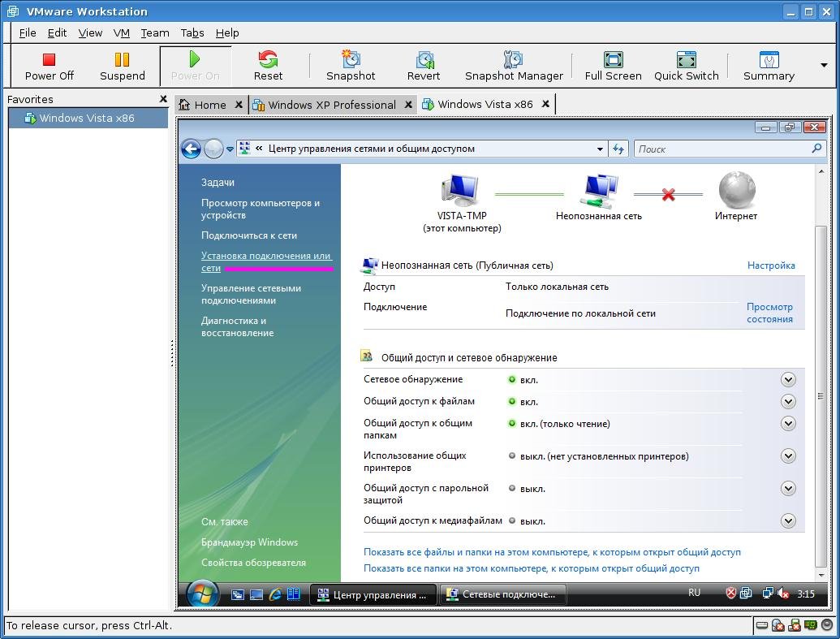840x639 pixels.
Task: Open the Team menu
Action: tap(155, 32)
